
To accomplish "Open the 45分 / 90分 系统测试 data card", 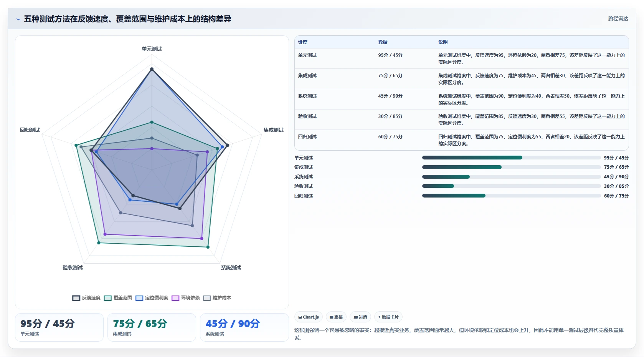I will 244,327.
